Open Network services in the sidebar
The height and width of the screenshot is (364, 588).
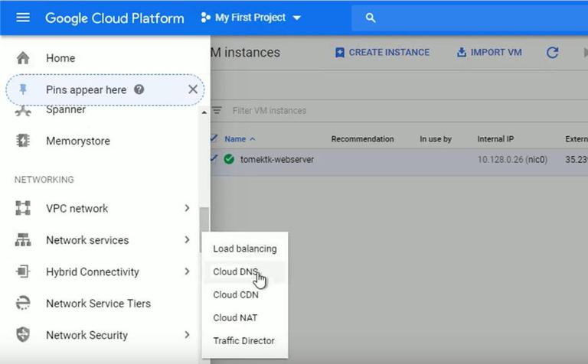pos(87,240)
